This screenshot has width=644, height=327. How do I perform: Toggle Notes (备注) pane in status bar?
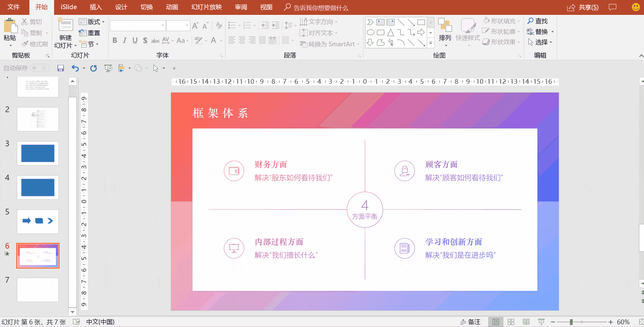[x=470, y=322]
